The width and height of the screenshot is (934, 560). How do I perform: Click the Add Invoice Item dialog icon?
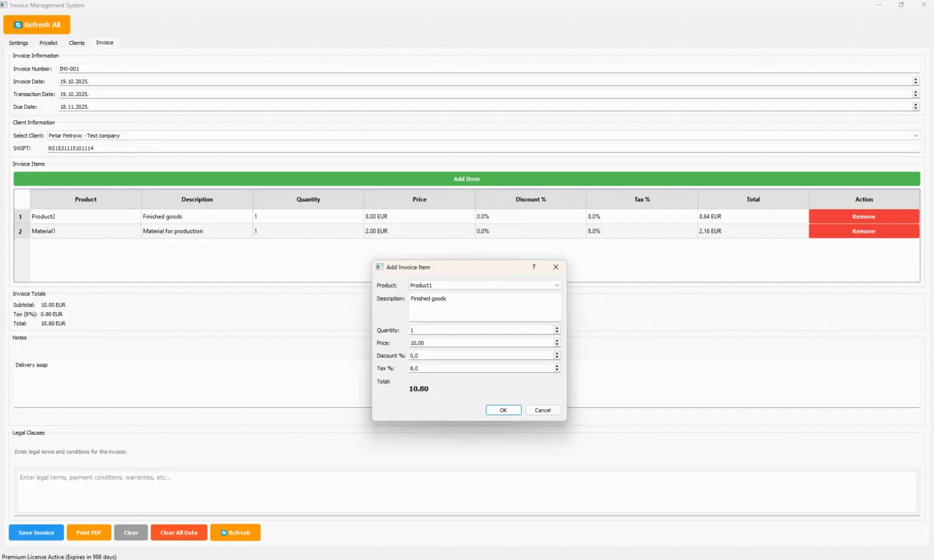[x=379, y=267]
